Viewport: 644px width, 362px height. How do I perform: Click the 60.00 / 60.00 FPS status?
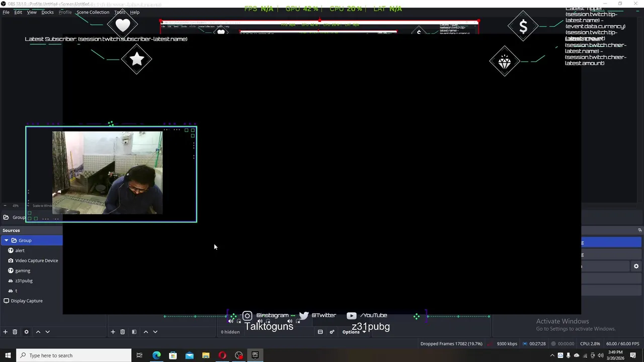(x=623, y=344)
